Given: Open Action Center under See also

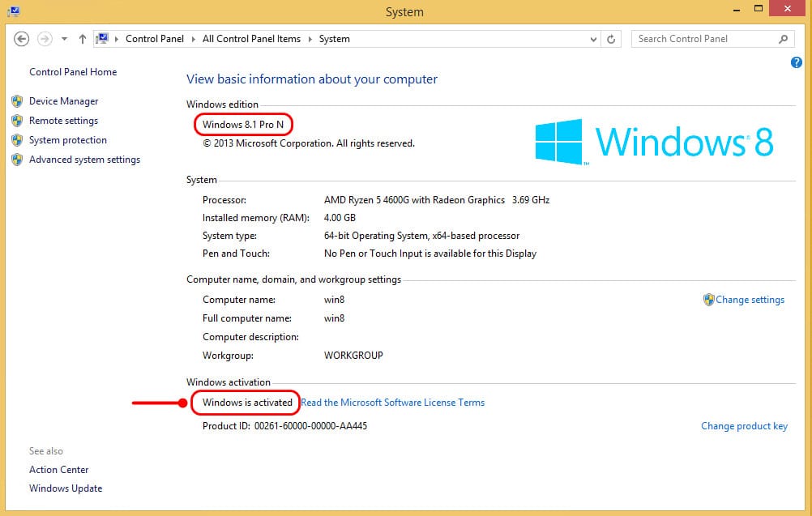Looking at the screenshot, I should [x=58, y=469].
